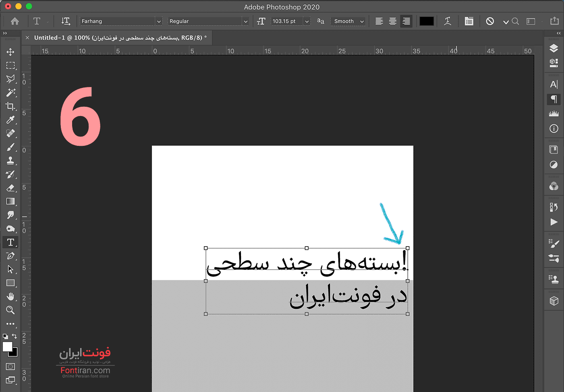The image size is (564, 392).
Task: Select the Crop tool
Action: coord(10,106)
